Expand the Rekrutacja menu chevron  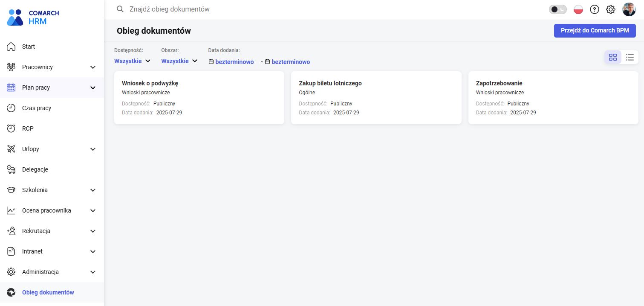click(x=93, y=231)
